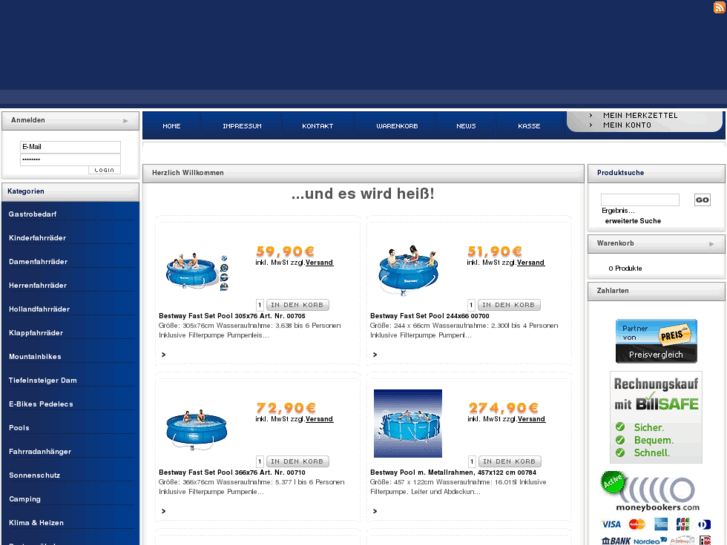The width and height of the screenshot is (727, 545).
Task: Add 366x76 pool to cart
Action: (x=297, y=462)
